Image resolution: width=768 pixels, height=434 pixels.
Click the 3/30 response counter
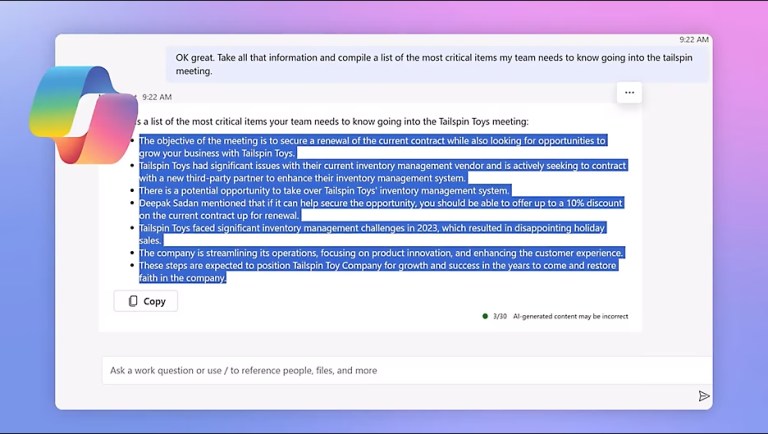pyautogui.click(x=500, y=316)
